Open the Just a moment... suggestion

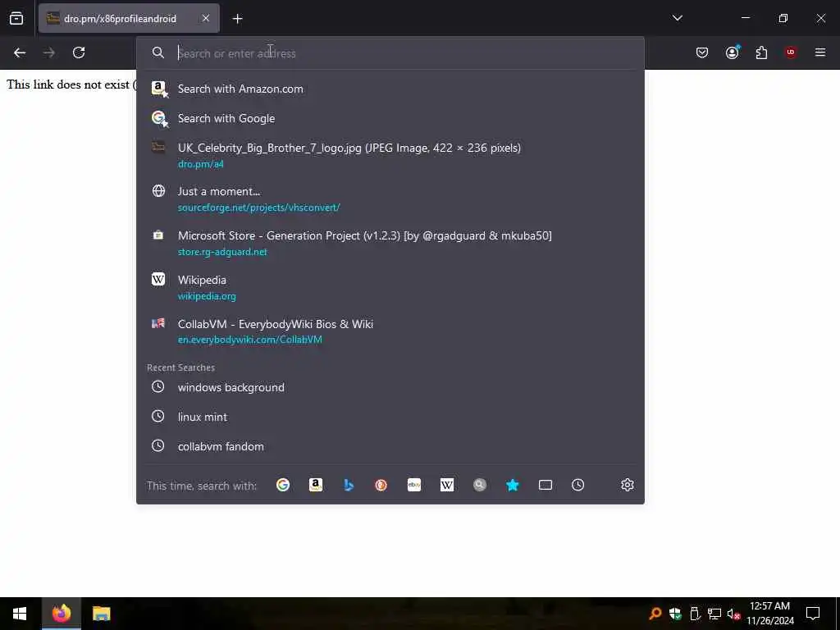[x=390, y=199]
